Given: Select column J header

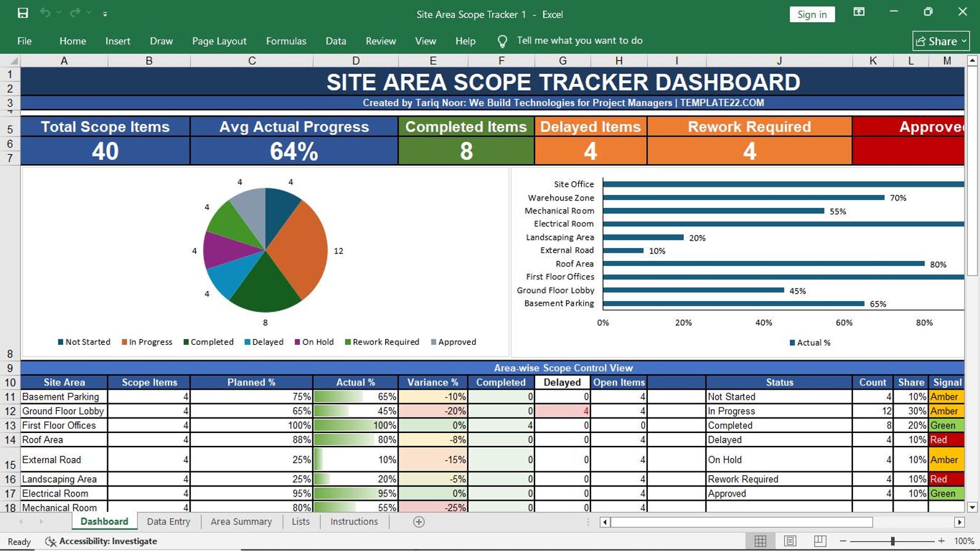Looking at the screenshot, I should [x=779, y=61].
